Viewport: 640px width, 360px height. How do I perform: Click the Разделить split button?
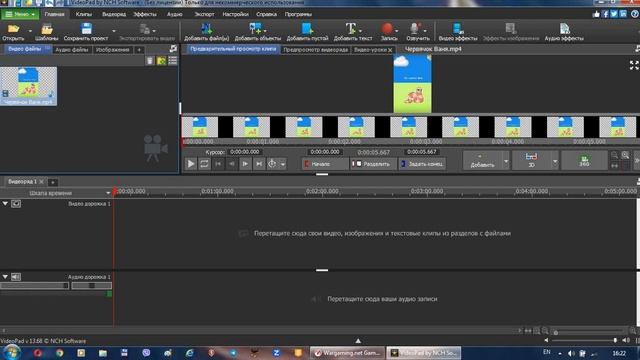pyautogui.click(x=373, y=164)
